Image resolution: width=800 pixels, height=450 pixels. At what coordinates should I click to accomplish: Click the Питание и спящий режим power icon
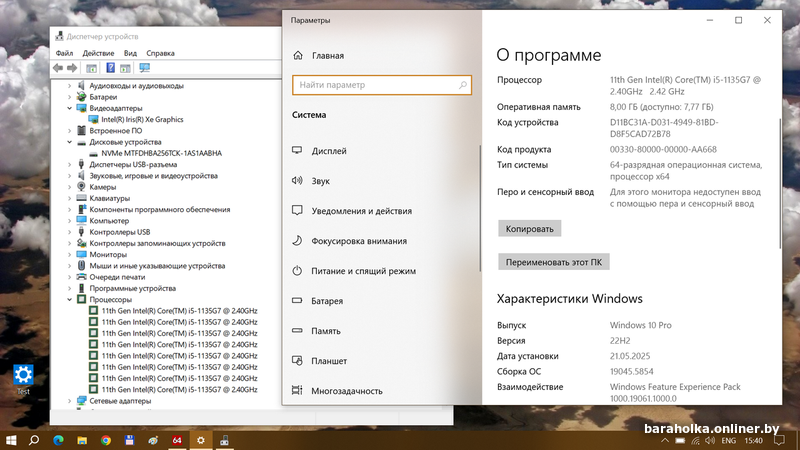(297, 270)
